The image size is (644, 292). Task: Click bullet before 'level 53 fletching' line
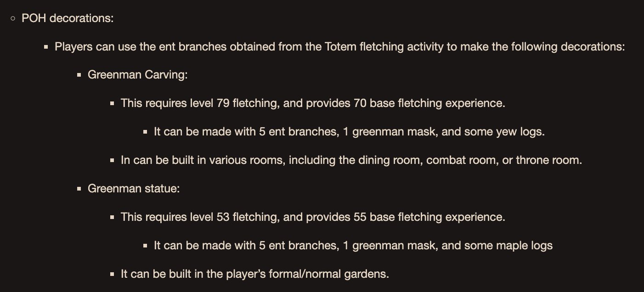click(x=112, y=218)
